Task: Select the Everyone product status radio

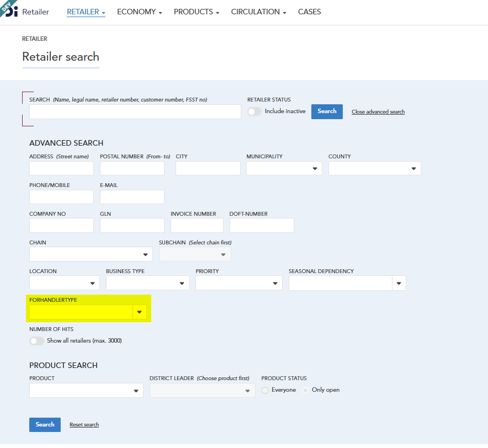Action: click(x=265, y=390)
